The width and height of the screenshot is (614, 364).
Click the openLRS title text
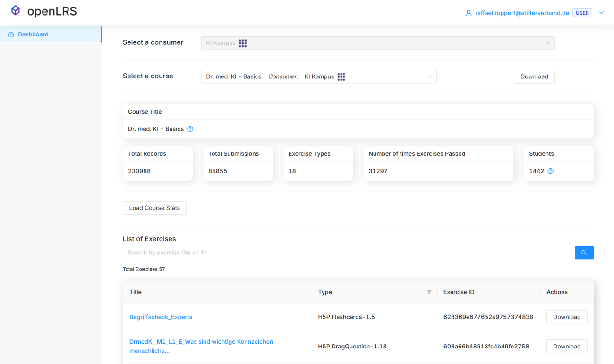pyautogui.click(x=52, y=11)
